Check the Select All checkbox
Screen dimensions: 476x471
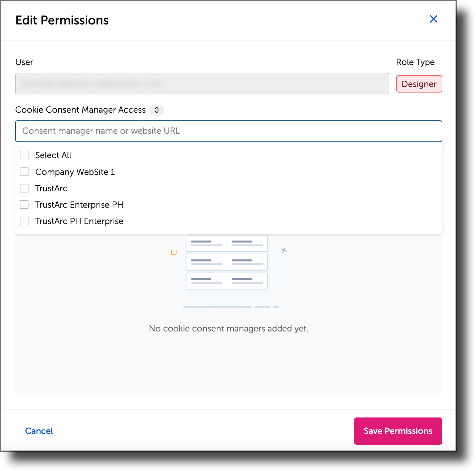coord(24,155)
